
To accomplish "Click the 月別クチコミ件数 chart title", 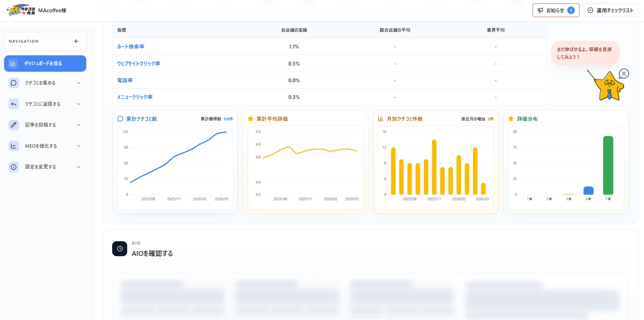I will [x=405, y=119].
